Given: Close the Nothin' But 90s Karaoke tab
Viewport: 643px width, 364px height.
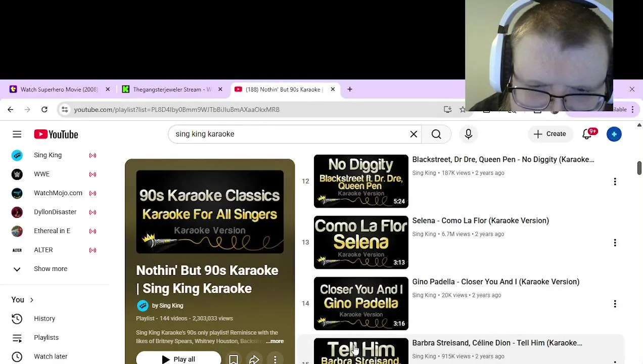Looking at the screenshot, I should click(x=333, y=89).
